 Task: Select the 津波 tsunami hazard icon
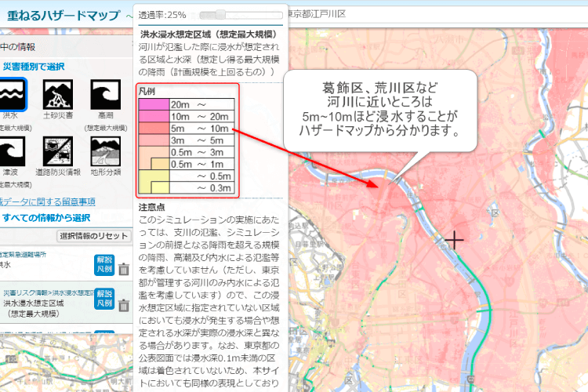coord(14,152)
